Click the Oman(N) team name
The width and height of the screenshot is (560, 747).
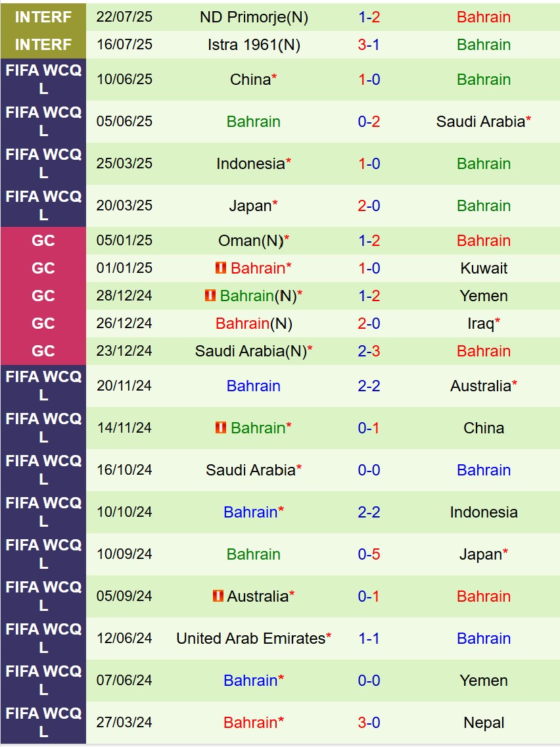click(250, 241)
